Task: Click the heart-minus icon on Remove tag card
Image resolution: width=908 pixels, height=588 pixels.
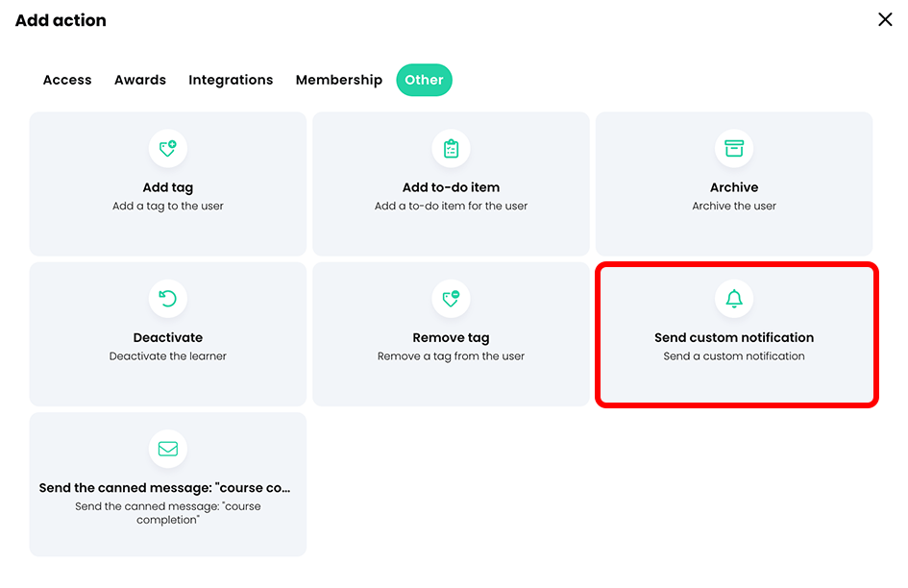Action: point(451,299)
